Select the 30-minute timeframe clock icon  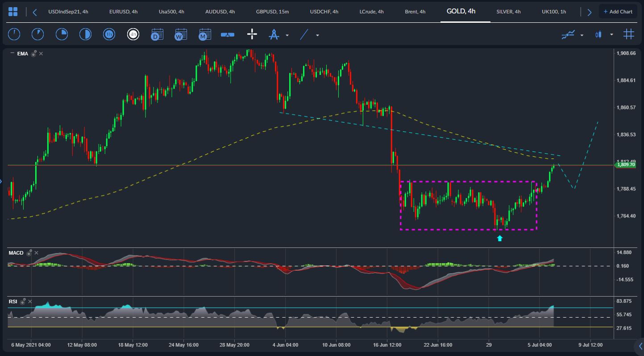pyautogui.click(x=85, y=34)
